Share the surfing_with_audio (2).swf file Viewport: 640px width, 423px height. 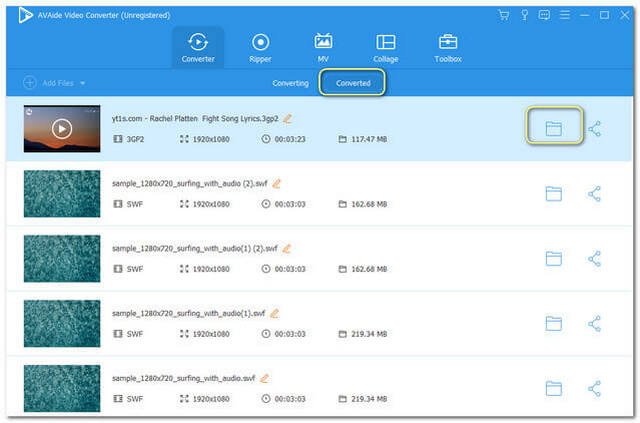coord(595,194)
